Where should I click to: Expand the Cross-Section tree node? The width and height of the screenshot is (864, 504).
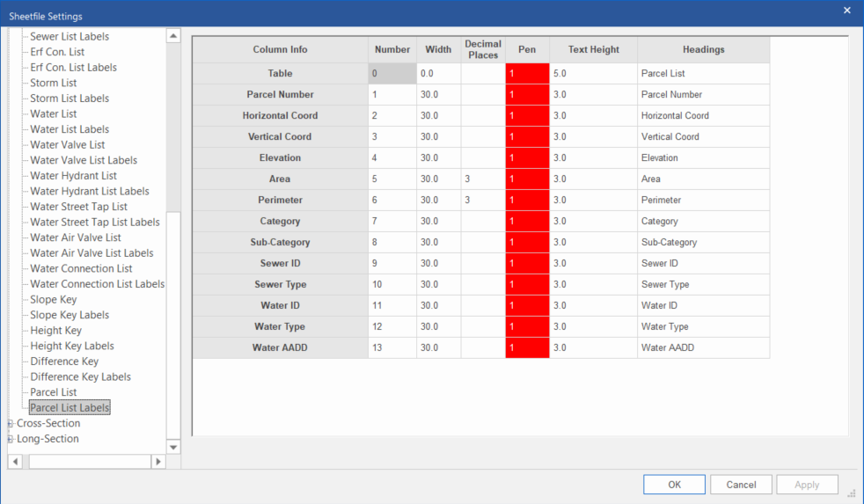(x=11, y=424)
